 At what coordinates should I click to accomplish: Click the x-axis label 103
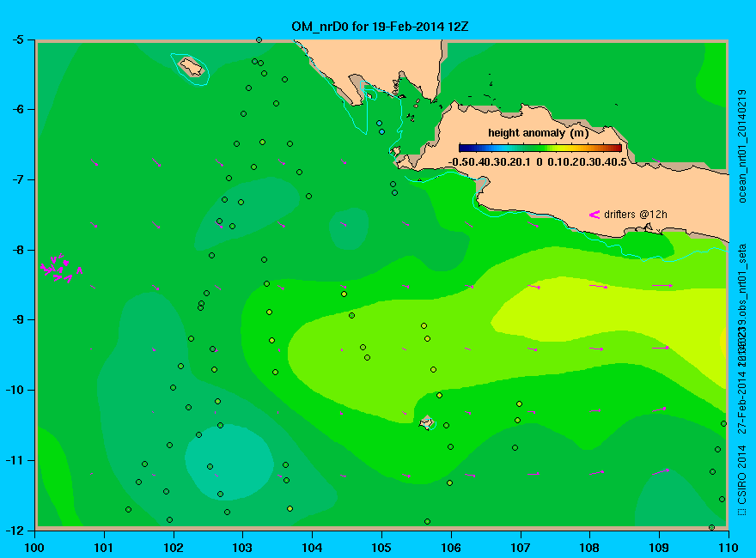[x=242, y=548]
